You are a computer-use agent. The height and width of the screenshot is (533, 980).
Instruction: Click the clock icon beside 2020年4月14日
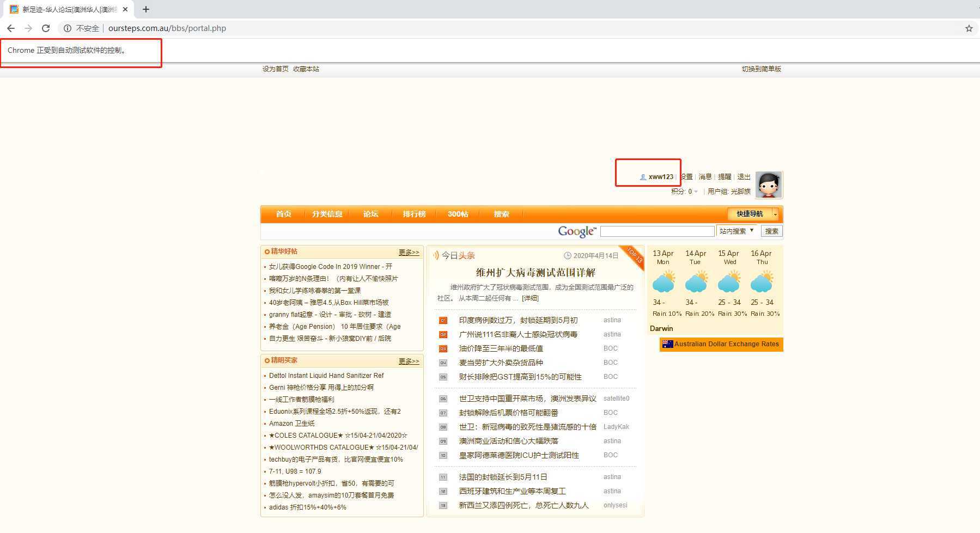[567, 256]
